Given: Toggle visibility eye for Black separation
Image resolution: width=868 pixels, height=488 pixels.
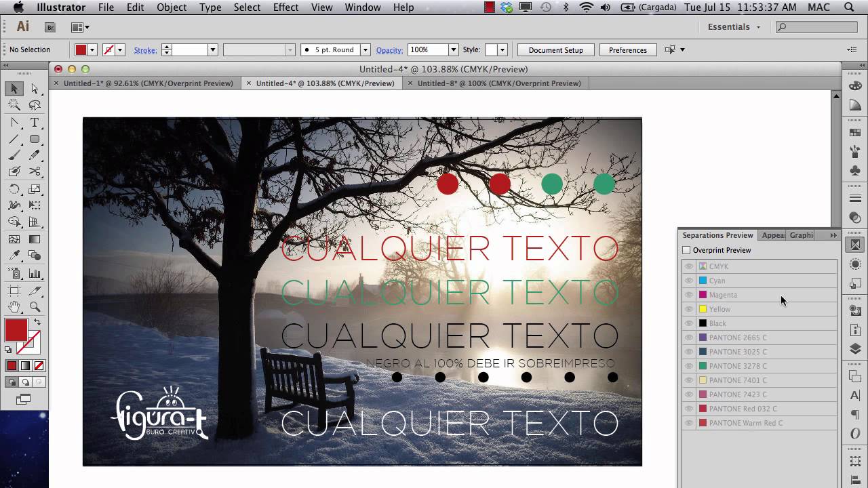Looking at the screenshot, I should coord(689,323).
